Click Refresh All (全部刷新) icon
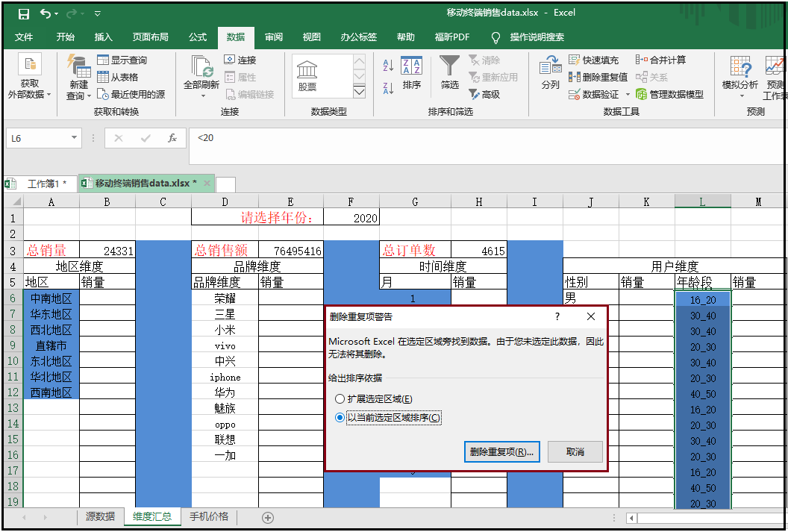Image resolution: width=788 pixels, height=532 pixels. 201,68
